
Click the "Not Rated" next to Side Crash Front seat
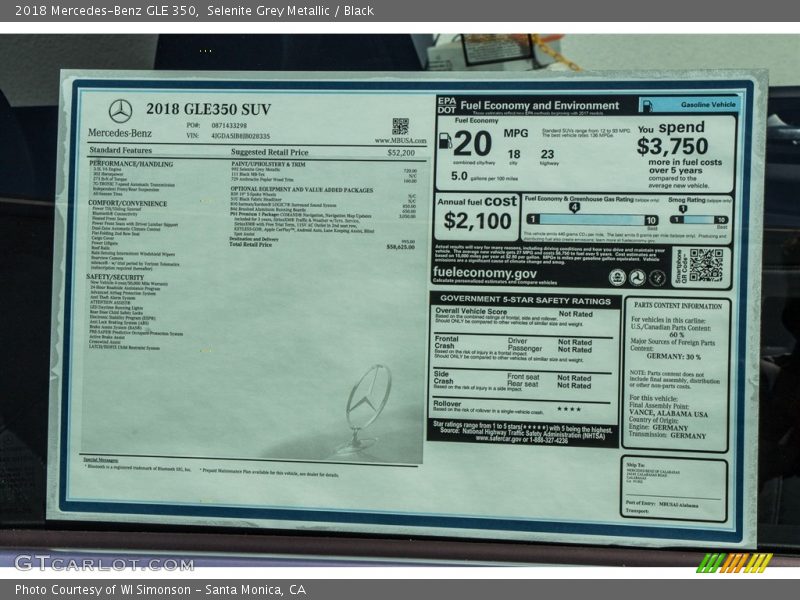(574, 378)
